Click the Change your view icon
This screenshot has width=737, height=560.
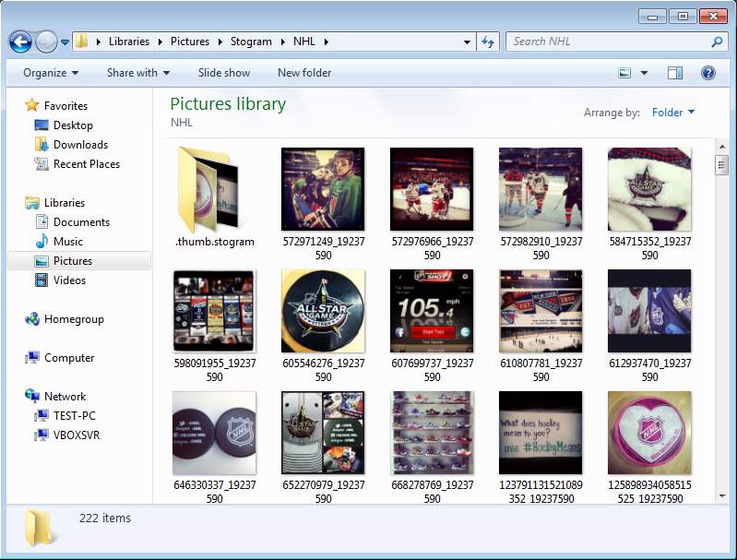625,73
